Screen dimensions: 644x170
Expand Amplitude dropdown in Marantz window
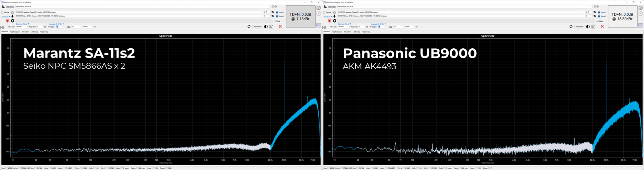pos(53,24)
